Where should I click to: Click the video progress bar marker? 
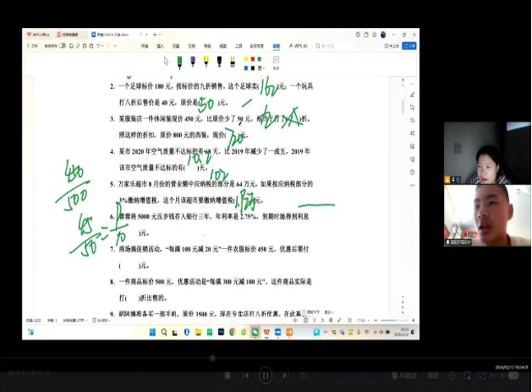point(212,358)
